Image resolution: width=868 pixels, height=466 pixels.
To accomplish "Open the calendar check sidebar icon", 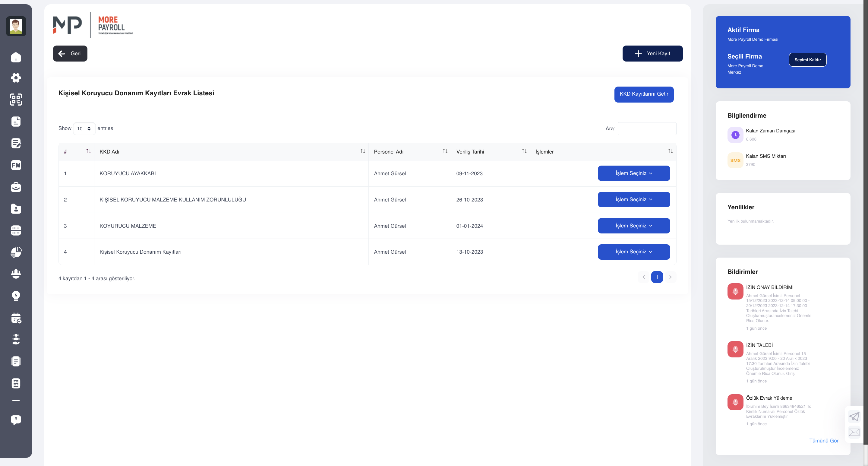I will click(x=16, y=318).
